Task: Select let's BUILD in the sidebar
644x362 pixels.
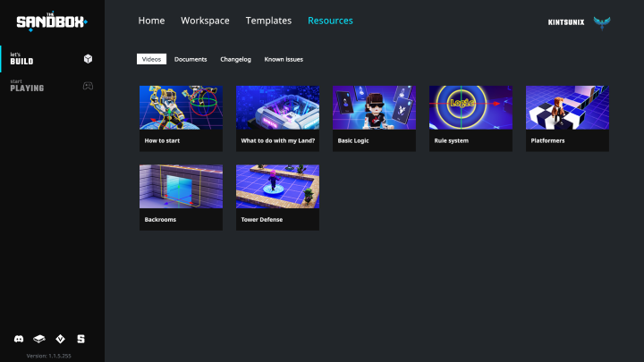Action: [52, 59]
